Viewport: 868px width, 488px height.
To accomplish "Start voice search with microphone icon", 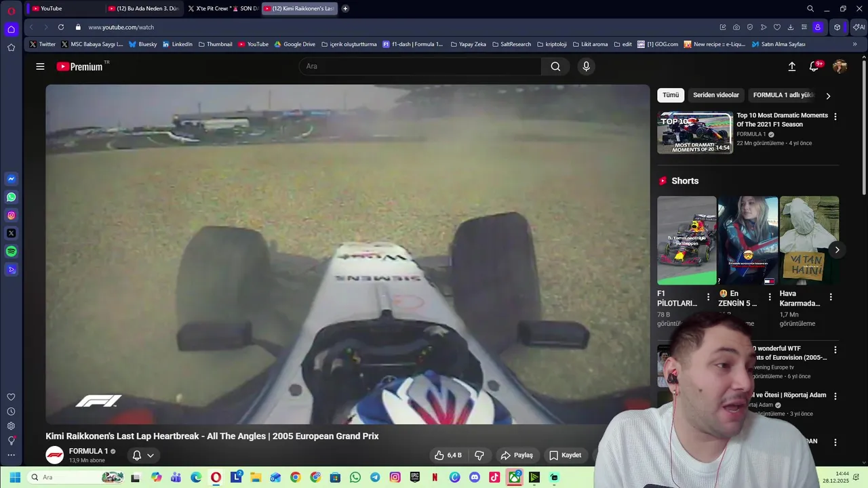I will click(x=587, y=66).
